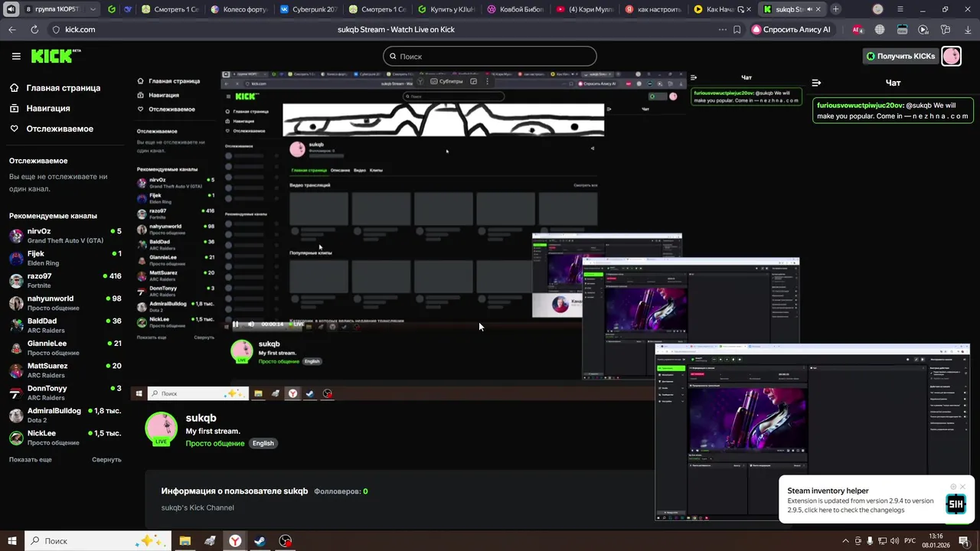Open a new browser tab

click(x=835, y=9)
